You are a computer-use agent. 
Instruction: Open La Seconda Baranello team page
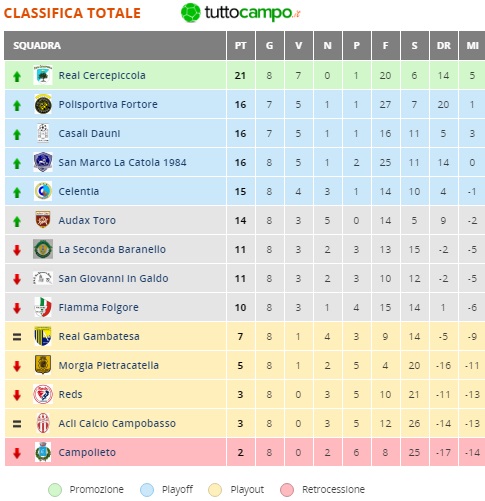[112, 249]
